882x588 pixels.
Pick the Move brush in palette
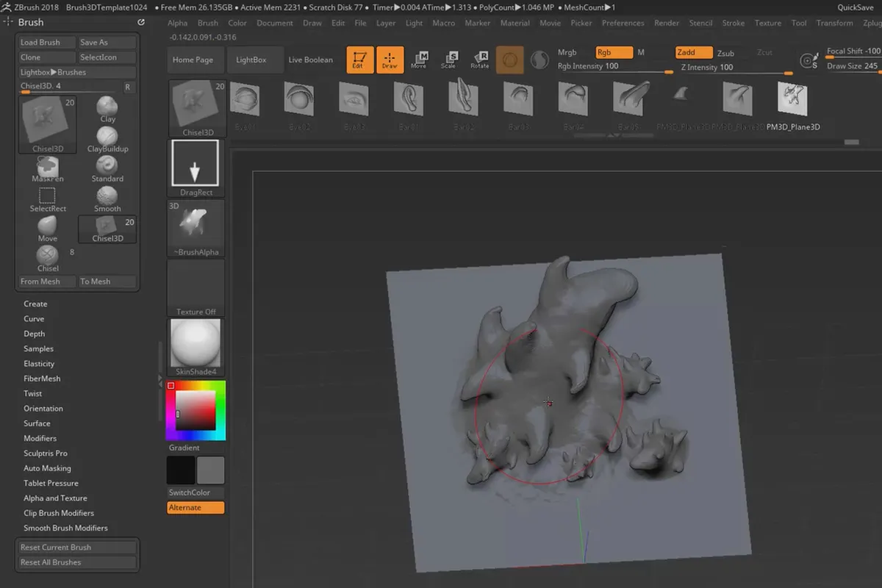click(x=48, y=226)
